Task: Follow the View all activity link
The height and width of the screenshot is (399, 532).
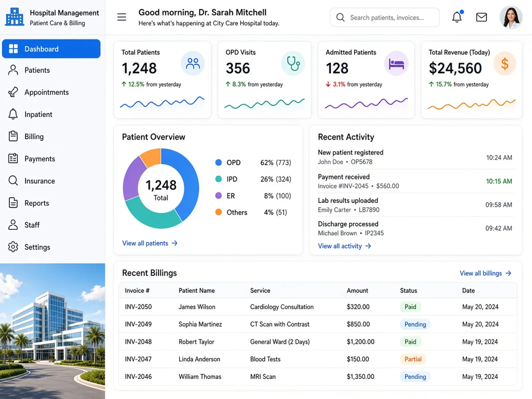Action: point(344,246)
